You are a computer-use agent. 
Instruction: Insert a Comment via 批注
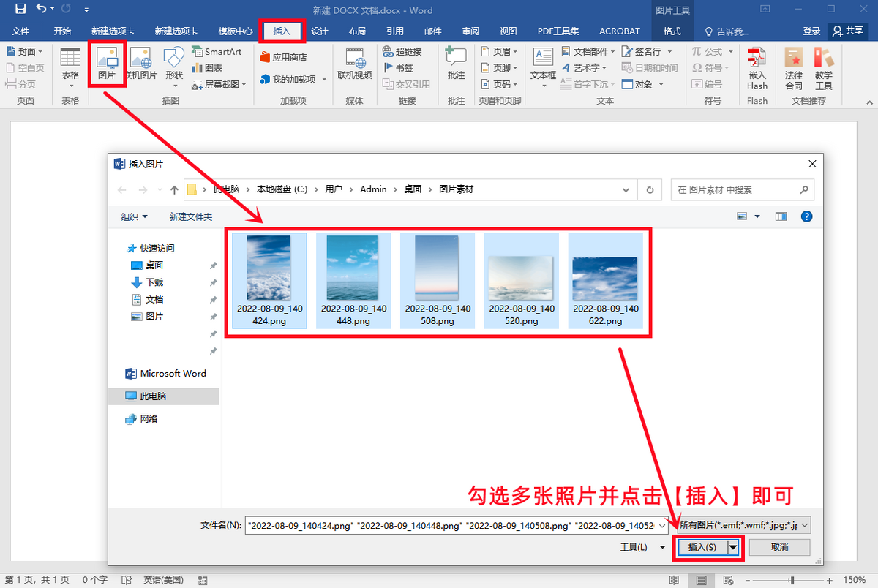pos(456,64)
